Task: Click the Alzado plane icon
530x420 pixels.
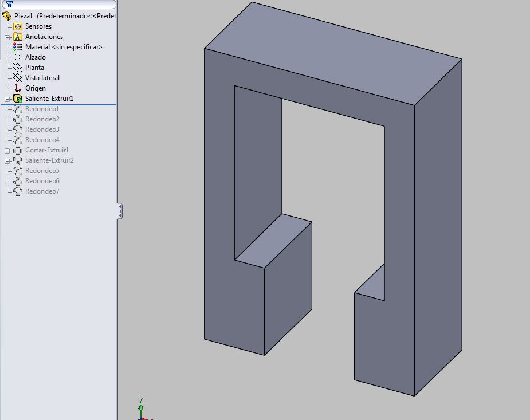Action: 18,57
